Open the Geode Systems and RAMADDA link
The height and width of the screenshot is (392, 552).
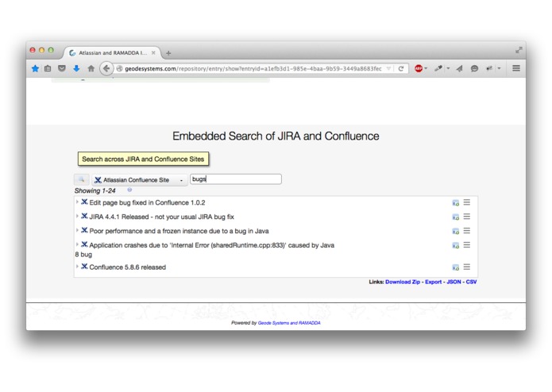point(289,323)
